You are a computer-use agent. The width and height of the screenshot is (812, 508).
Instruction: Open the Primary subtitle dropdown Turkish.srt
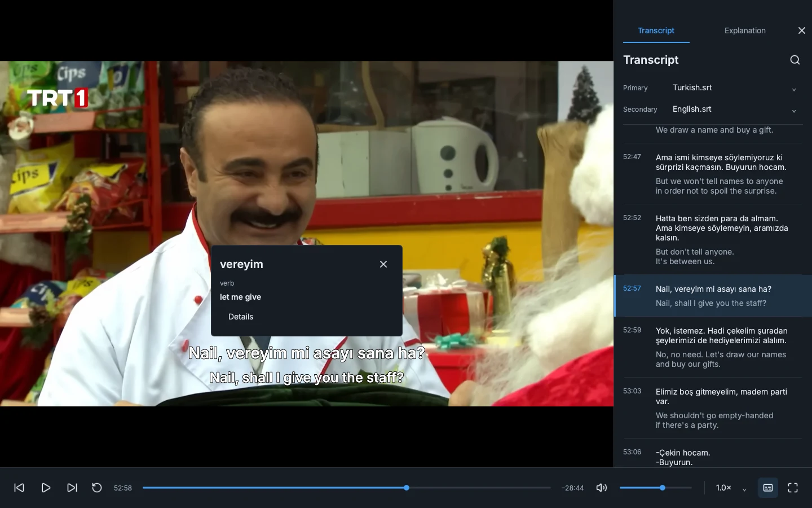[x=735, y=88]
